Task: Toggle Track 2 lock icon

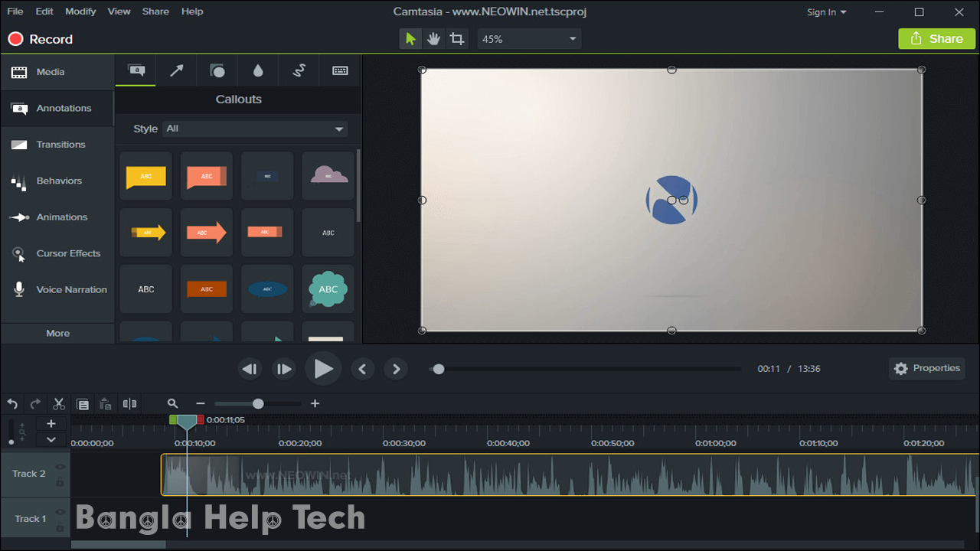Action: (60, 482)
